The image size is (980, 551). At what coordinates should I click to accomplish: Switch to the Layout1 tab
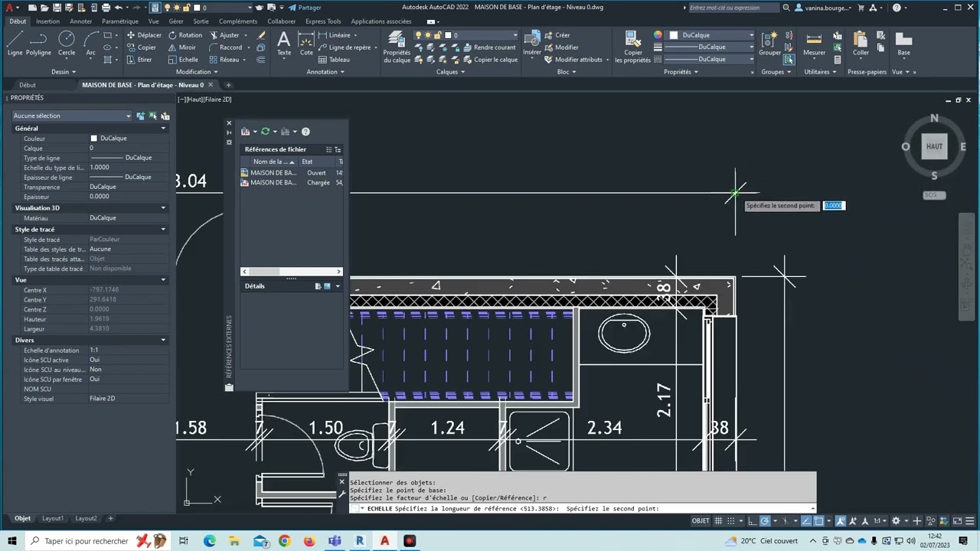point(53,518)
